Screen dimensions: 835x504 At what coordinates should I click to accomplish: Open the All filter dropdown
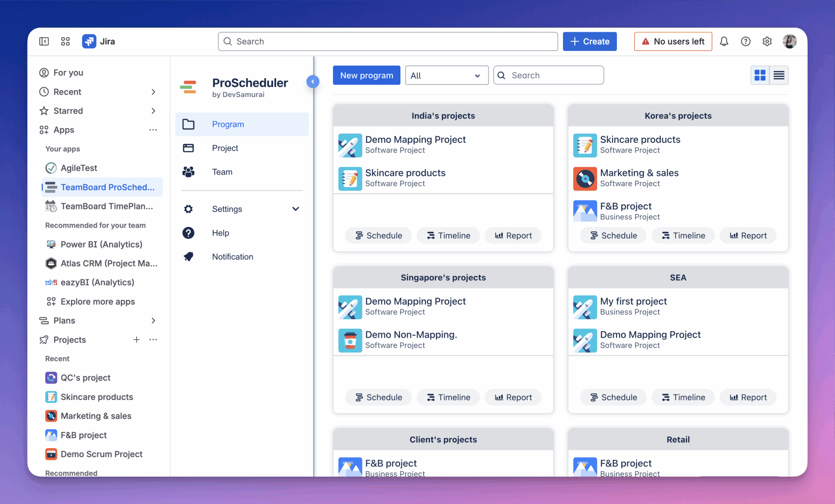446,75
